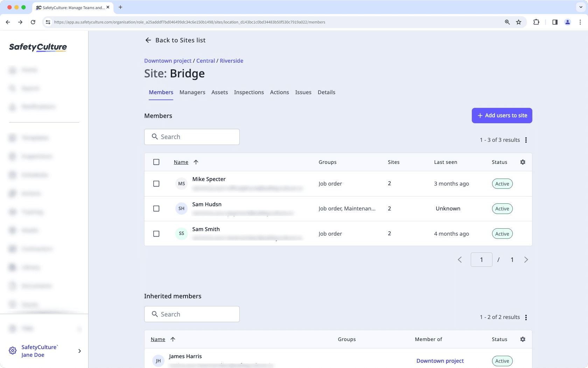This screenshot has height=368, width=588.
Task: Click the back arrow next to "Back to Sites list"
Action: (148, 40)
